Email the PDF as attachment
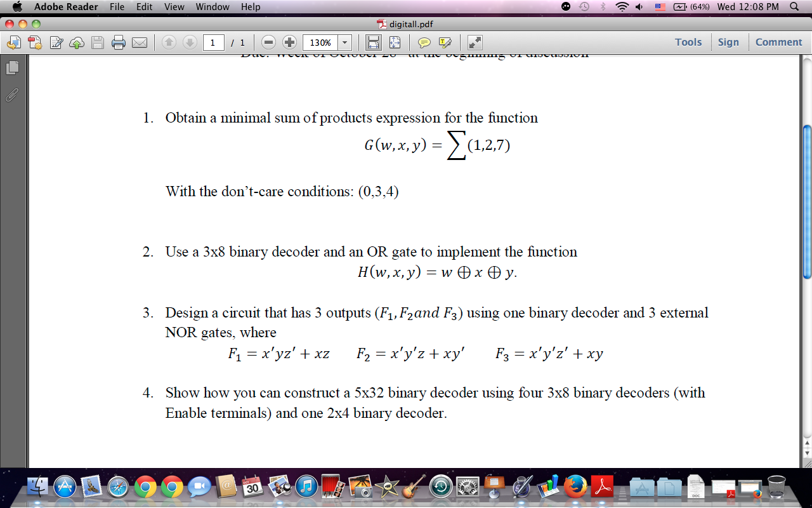The image size is (812, 508). click(x=140, y=43)
